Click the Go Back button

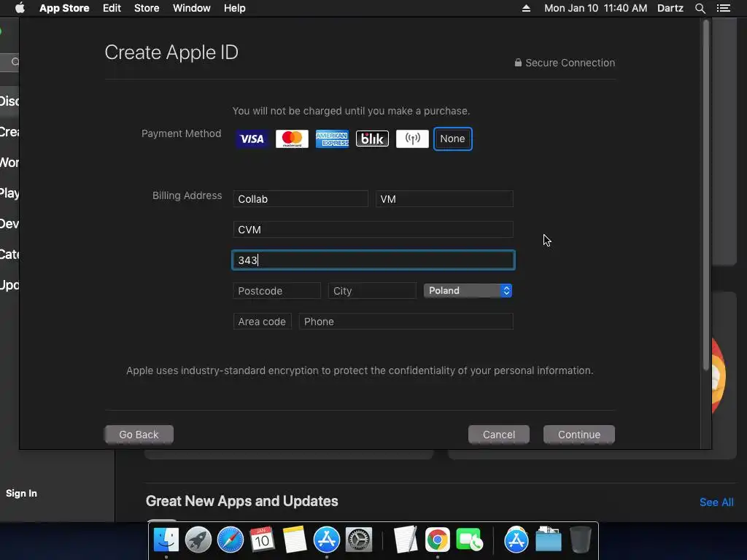coord(139,435)
